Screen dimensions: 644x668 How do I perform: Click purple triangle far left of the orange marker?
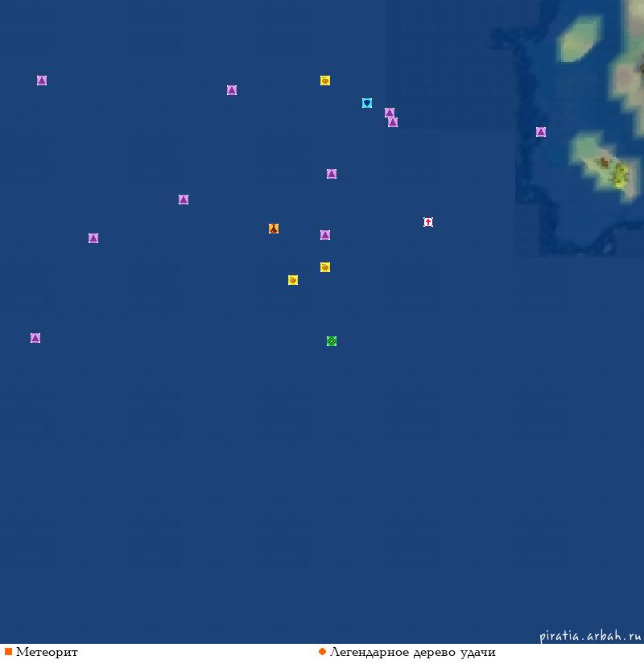pos(93,238)
